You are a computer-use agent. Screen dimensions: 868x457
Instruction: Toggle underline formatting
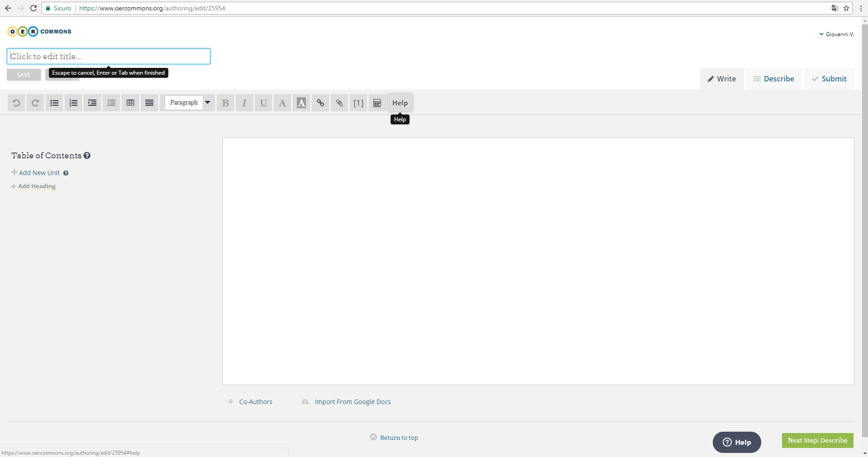[263, 103]
